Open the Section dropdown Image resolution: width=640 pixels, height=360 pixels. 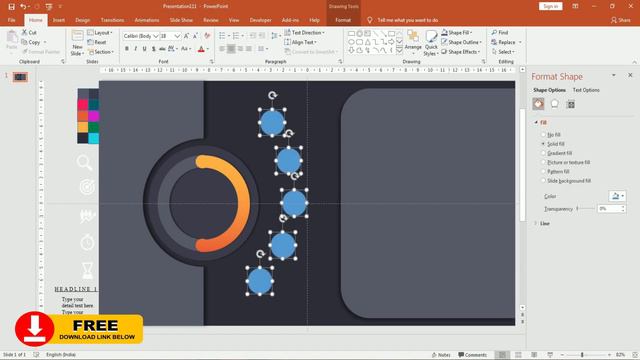(101, 52)
